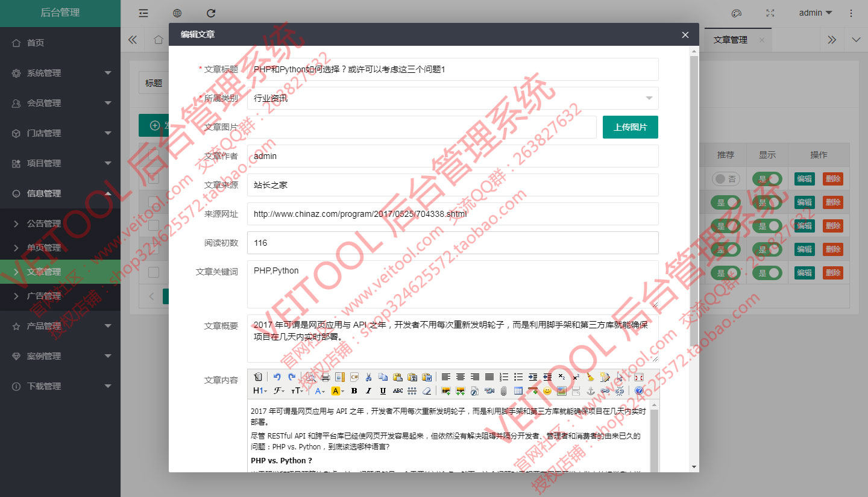Toggle 显示 switch beside the 否 switch
This screenshot has height=497, width=868.
pyautogui.click(x=767, y=179)
